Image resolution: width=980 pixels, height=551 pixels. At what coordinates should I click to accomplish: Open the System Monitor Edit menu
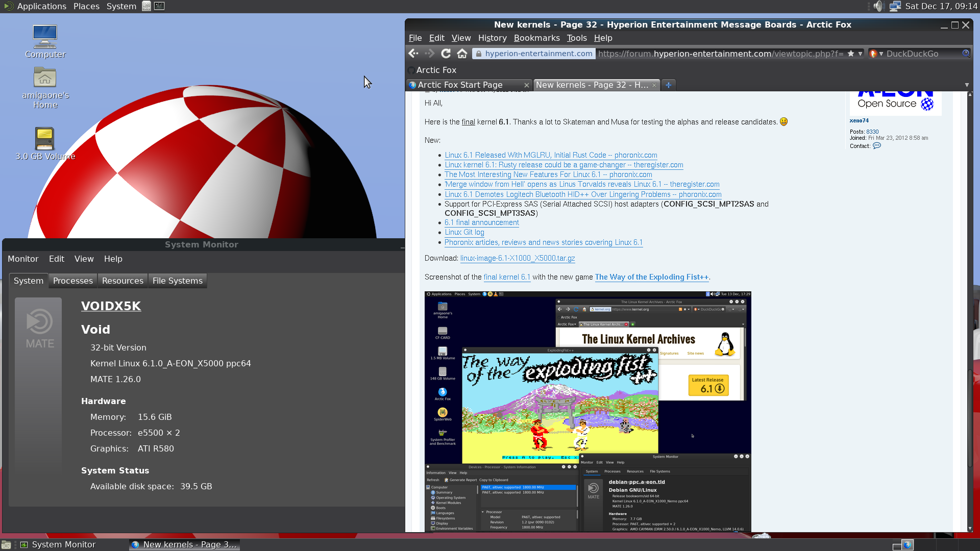(x=57, y=259)
